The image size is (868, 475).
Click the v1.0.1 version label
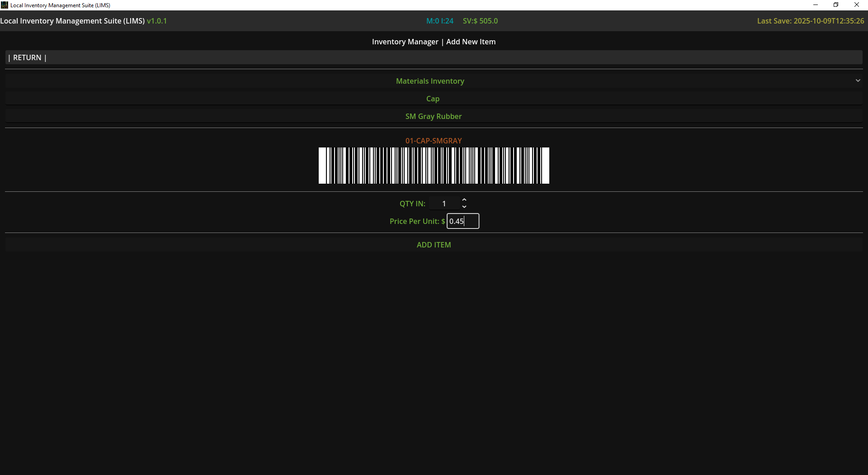tap(157, 21)
